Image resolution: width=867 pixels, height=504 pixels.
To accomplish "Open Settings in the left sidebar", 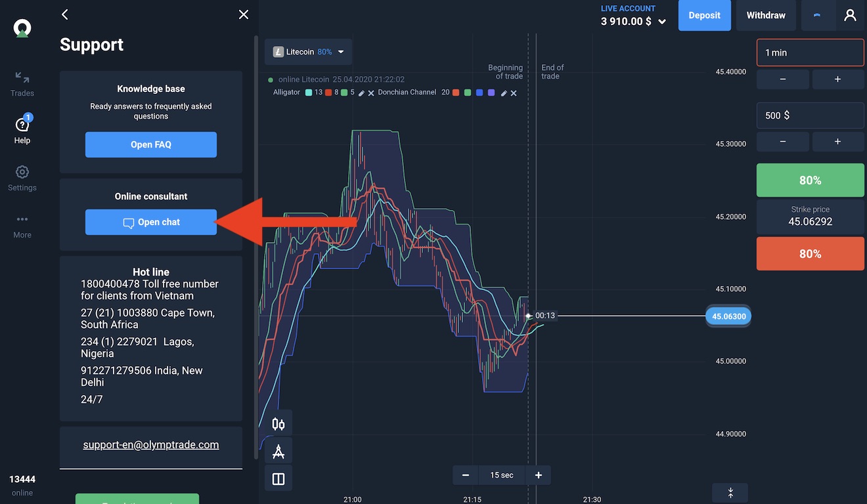I will pyautogui.click(x=22, y=178).
